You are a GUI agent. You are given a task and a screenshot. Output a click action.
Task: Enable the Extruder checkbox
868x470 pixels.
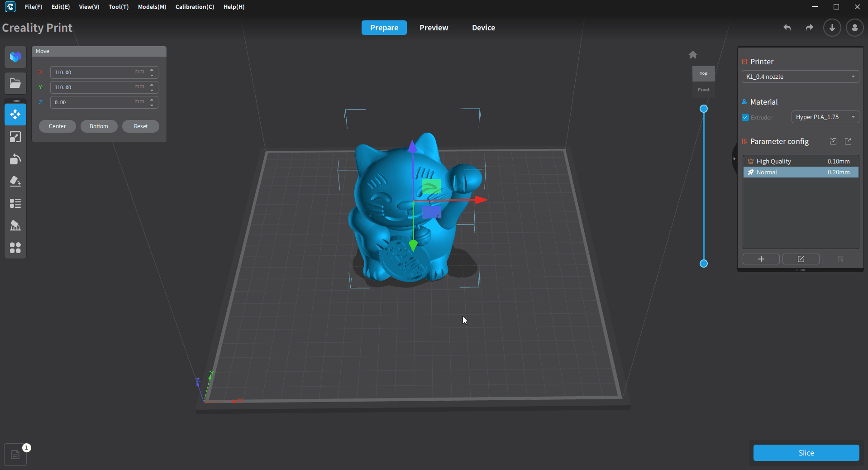click(744, 117)
